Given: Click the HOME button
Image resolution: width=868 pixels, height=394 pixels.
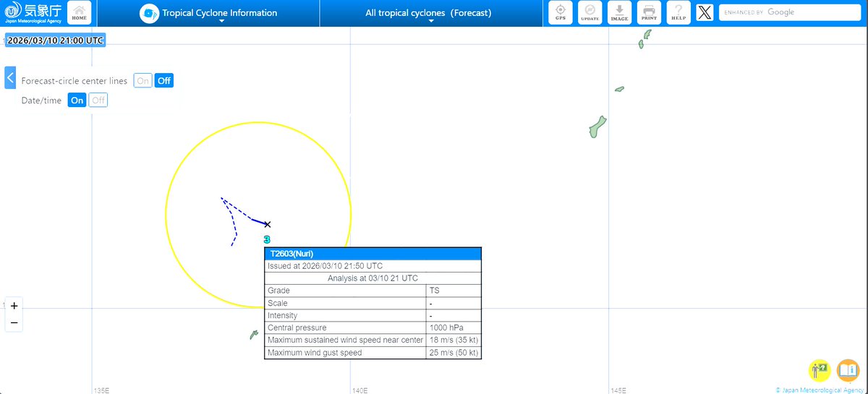Looking at the screenshot, I should pos(79,13).
